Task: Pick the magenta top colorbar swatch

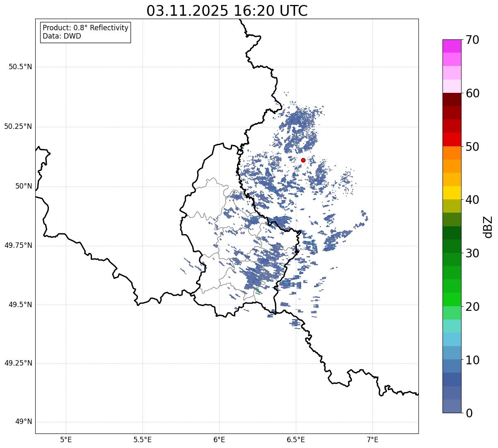Action: 452,46
